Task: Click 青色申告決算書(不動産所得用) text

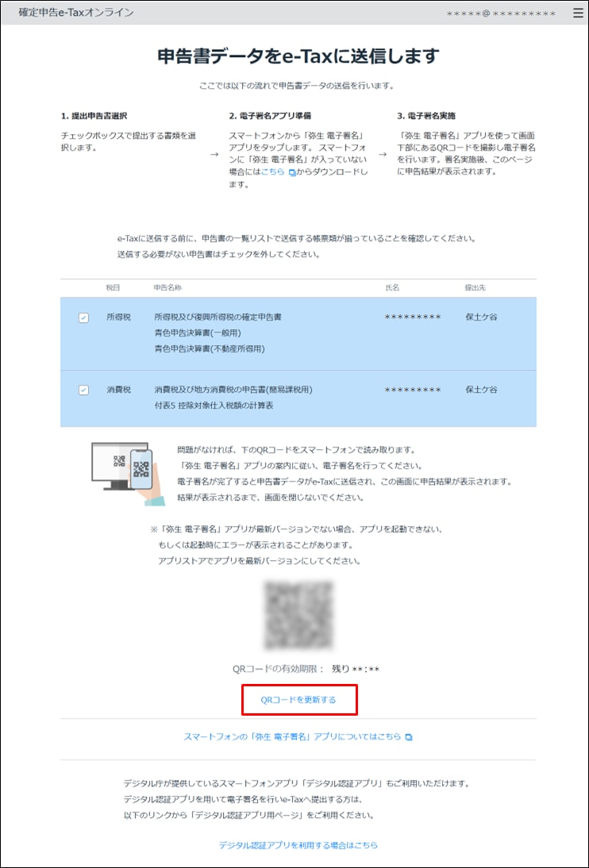Action: 210,349
